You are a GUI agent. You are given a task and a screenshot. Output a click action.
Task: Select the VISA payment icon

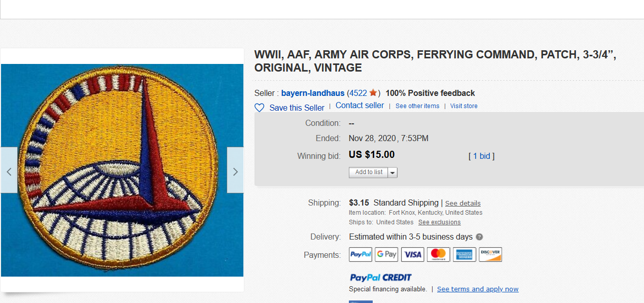[412, 254]
